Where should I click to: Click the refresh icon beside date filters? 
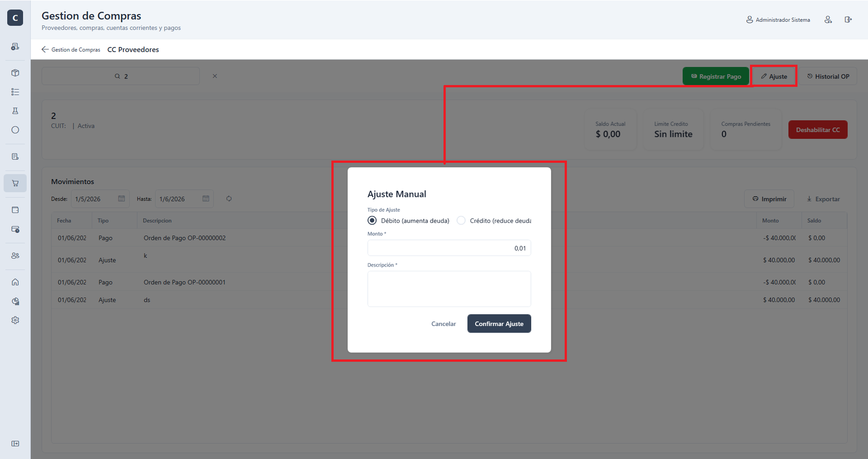coord(229,199)
